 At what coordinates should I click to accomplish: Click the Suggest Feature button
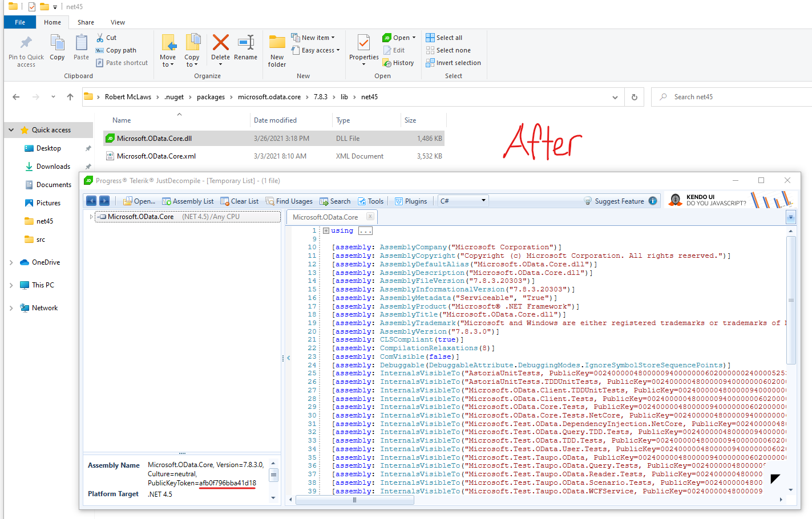(x=613, y=201)
